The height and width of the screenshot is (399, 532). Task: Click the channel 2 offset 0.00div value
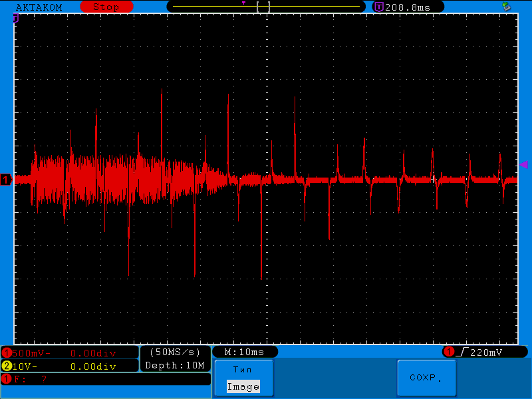pos(93,366)
